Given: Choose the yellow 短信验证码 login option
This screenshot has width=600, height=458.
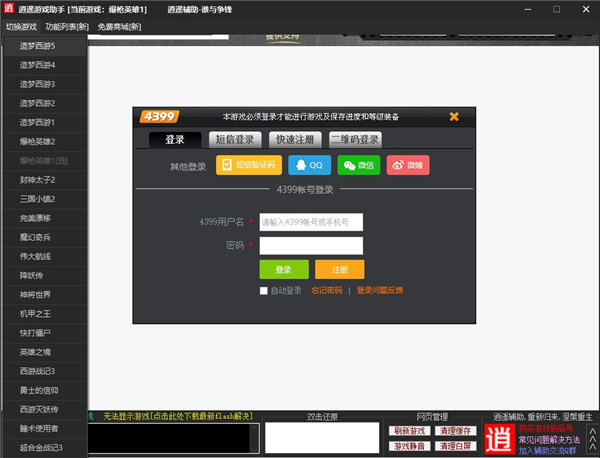Looking at the screenshot, I should [249, 165].
